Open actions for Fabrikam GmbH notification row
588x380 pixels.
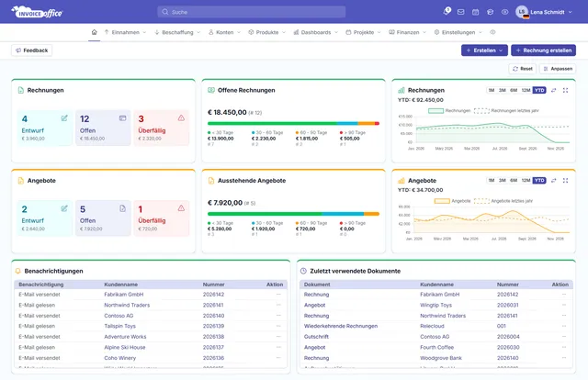(x=278, y=295)
